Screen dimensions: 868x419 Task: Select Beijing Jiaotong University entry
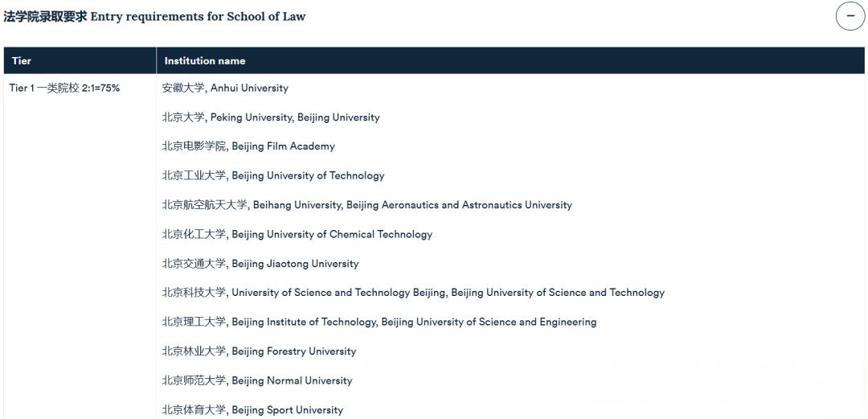[260, 264]
